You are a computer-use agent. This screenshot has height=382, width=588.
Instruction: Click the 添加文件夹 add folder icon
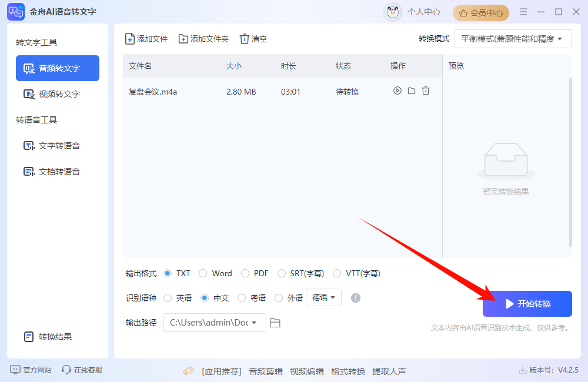pyautogui.click(x=183, y=39)
